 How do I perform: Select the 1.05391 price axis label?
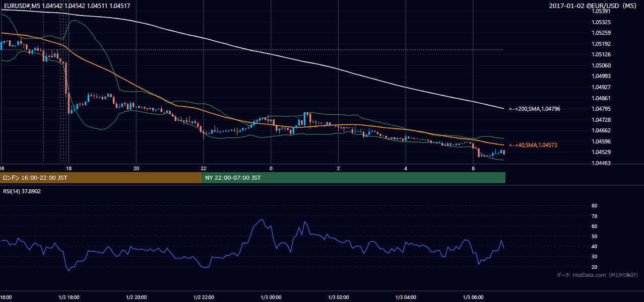(x=601, y=11)
